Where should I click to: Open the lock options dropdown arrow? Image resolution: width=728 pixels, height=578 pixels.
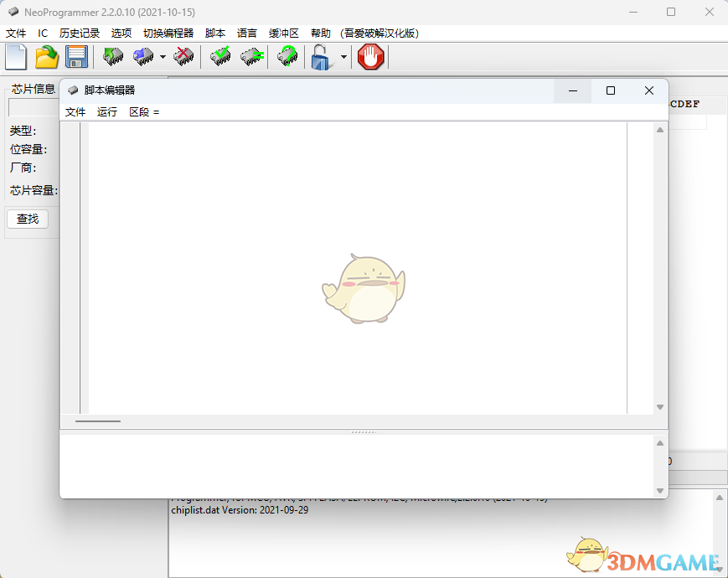pyautogui.click(x=343, y=57)
